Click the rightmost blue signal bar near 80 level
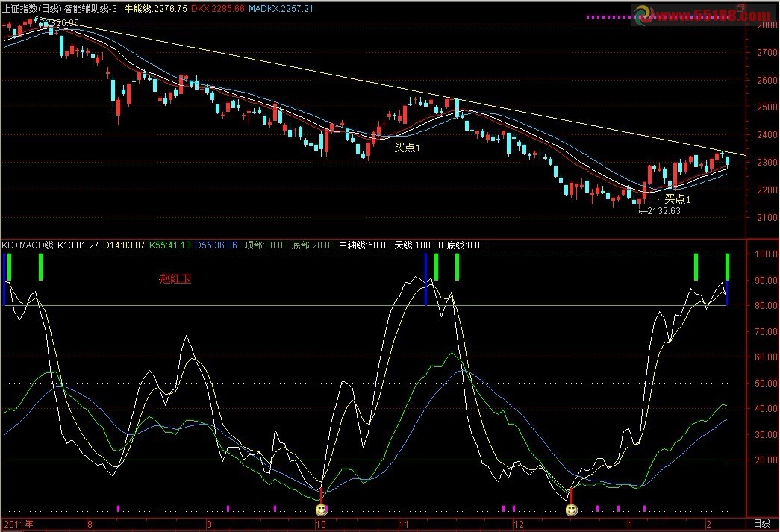 (727, 293)
